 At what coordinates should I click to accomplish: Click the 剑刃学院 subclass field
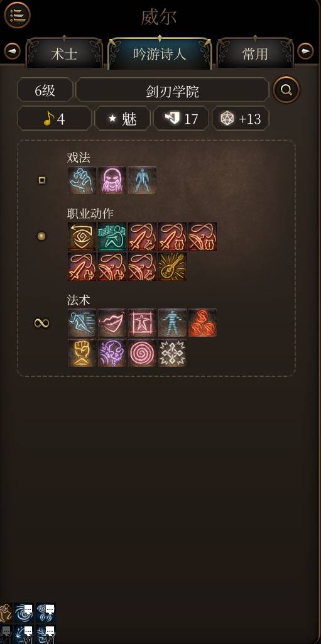click(x=172, y=90)
